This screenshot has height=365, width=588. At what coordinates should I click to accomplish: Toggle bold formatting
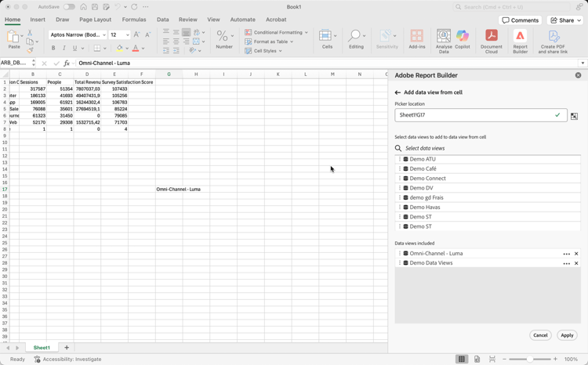coord(53,48)
